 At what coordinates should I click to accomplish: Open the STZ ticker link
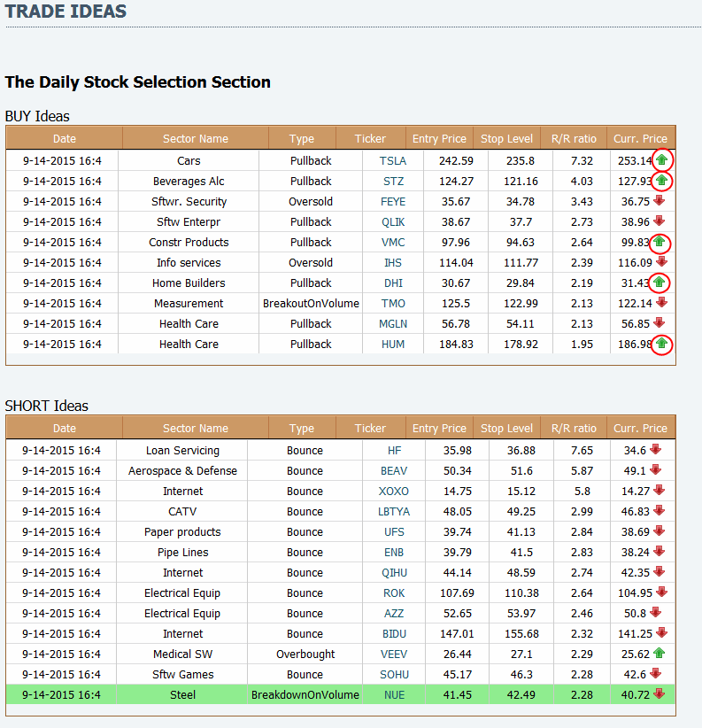point(393,181)
